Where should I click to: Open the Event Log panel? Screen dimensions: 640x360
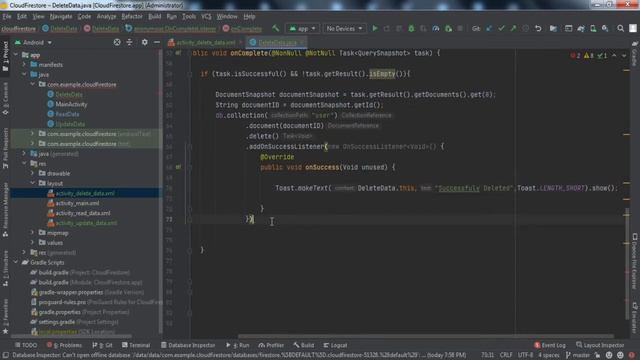[550, 345]
